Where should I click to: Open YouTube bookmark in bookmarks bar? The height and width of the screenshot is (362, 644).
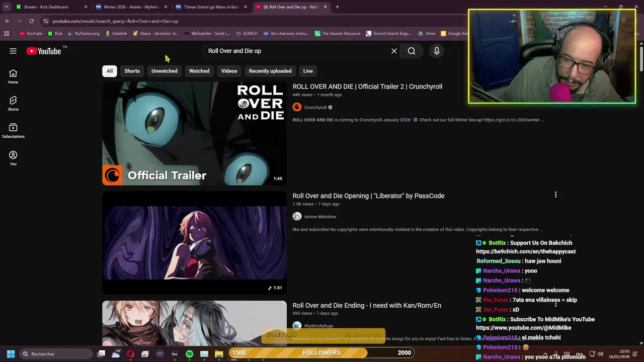point(31,34)
